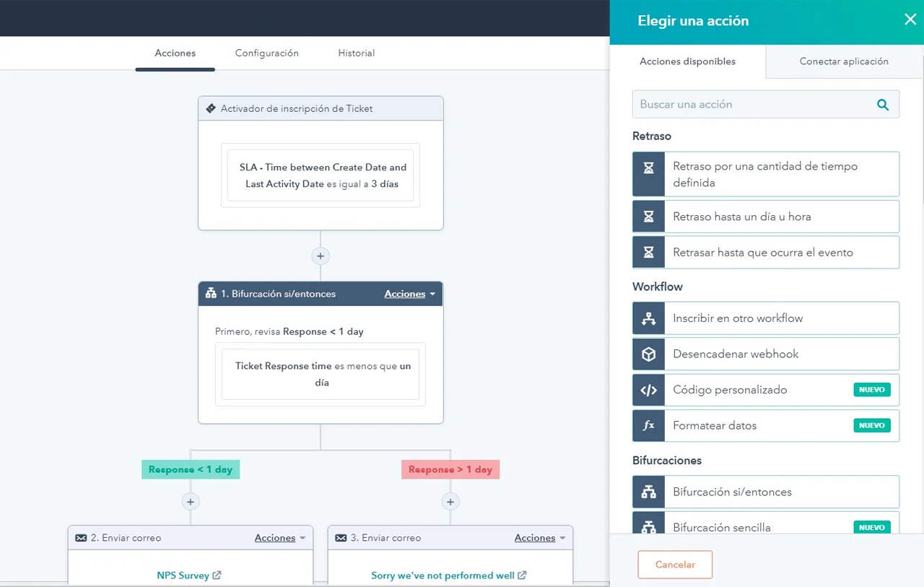The image size is (924, 587).
Task: Click the search magnifier icon
Action: point(882,105)
